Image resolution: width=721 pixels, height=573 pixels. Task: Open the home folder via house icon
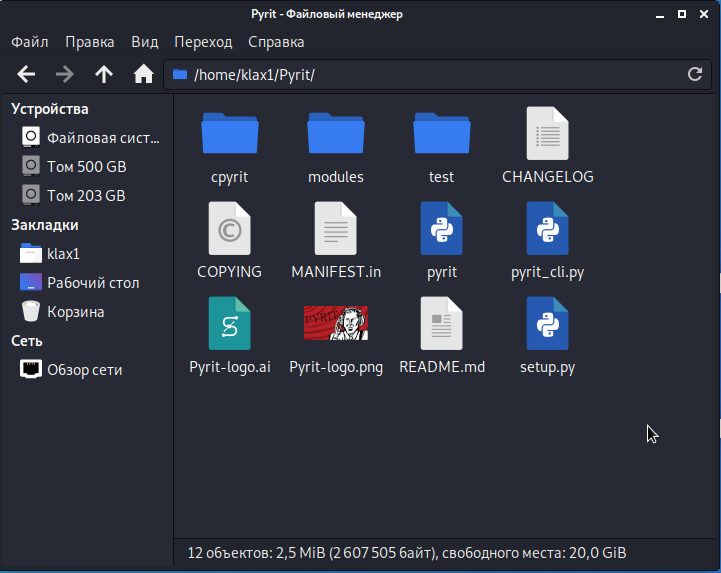point(143,74)
